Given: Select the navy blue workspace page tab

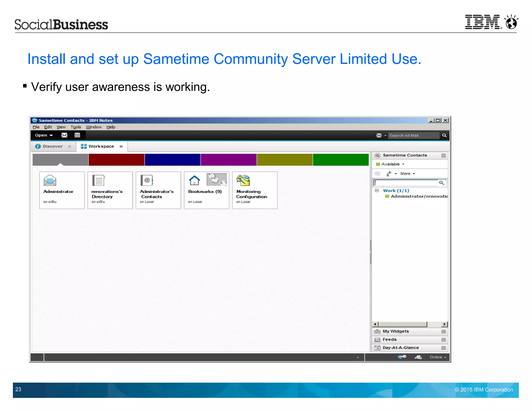Looking at the screenshot, I should (172, 160).
